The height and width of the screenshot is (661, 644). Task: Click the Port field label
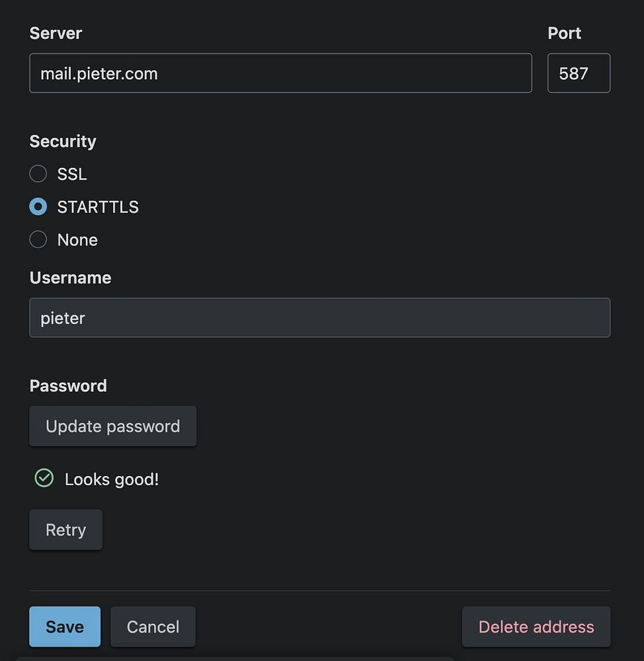[564, 33]
